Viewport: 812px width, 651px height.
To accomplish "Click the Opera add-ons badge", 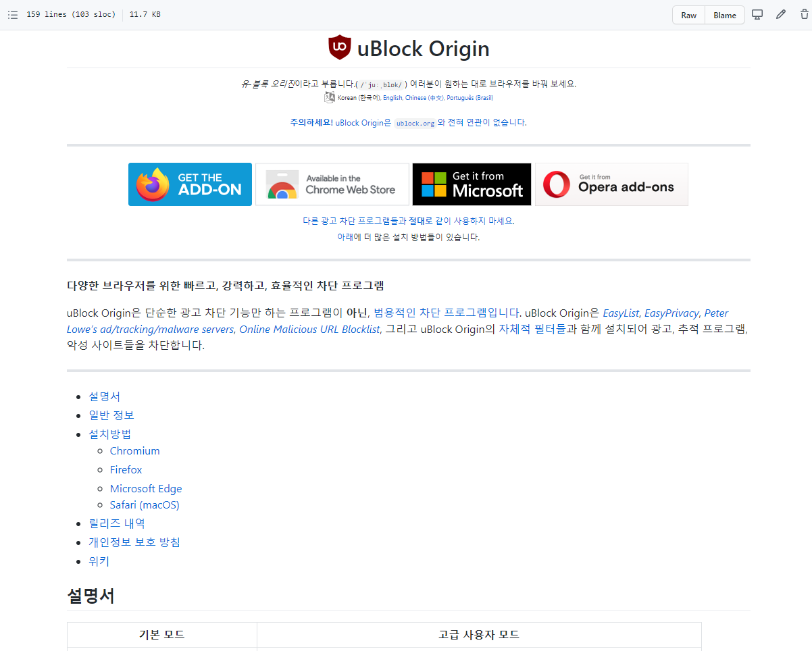I will (x=611, y=184).
